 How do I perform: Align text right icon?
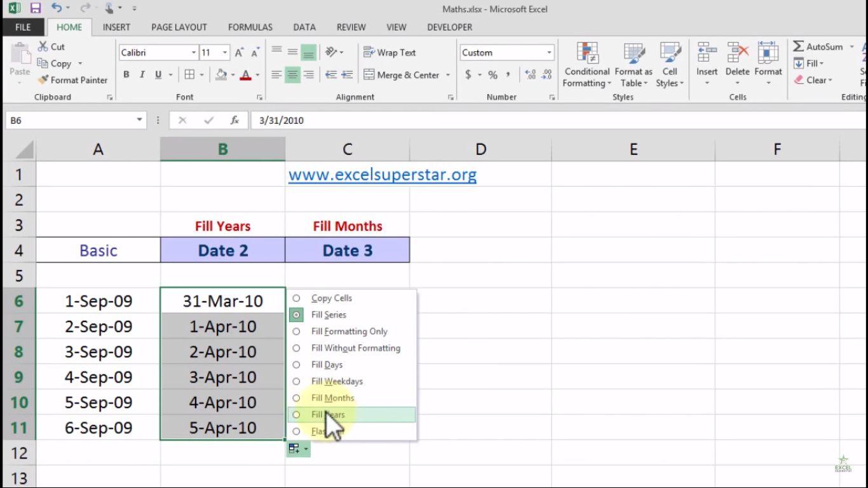308,74
